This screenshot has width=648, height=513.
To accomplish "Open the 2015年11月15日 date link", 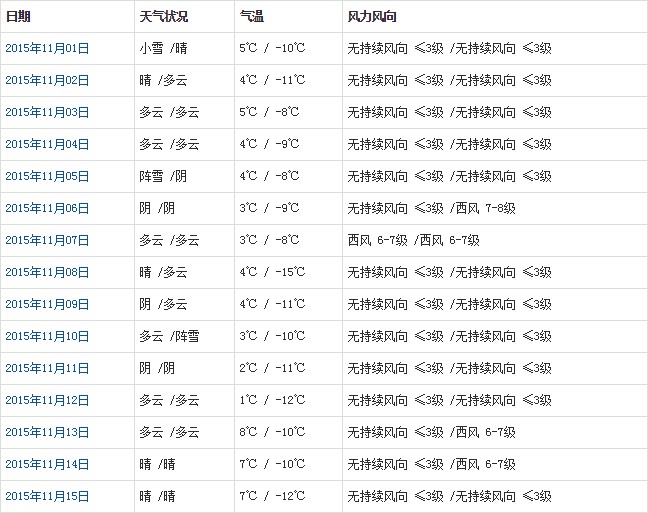I will coord(47,496).
